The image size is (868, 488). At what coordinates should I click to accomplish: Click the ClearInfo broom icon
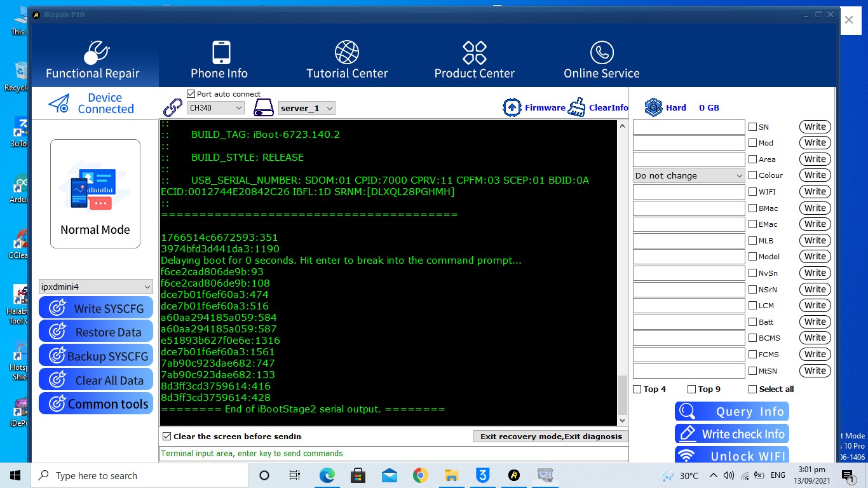click(577, 107)
